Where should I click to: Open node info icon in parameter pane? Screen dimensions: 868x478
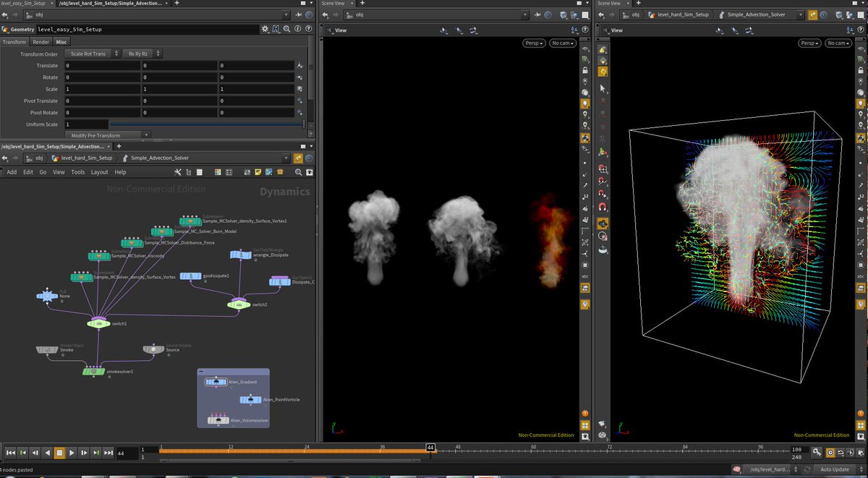click(298, 29)
